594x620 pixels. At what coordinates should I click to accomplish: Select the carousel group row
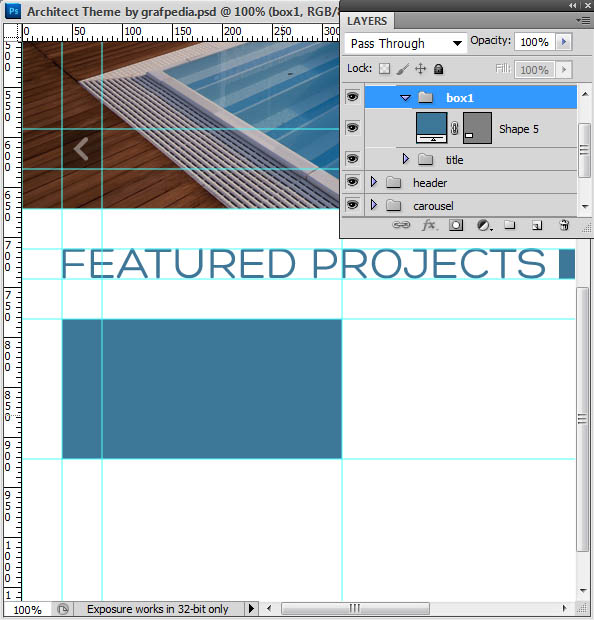[x=470, y=205]
